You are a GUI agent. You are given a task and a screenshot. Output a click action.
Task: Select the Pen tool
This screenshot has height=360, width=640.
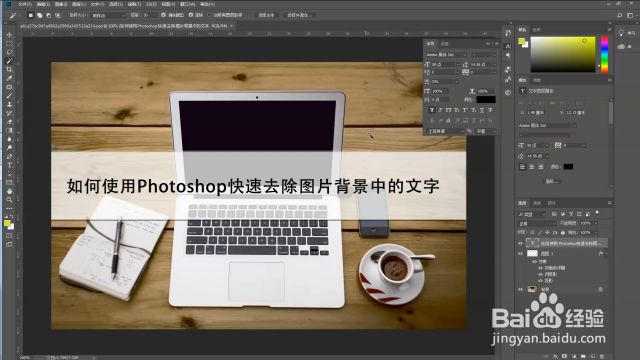(9, 157)
